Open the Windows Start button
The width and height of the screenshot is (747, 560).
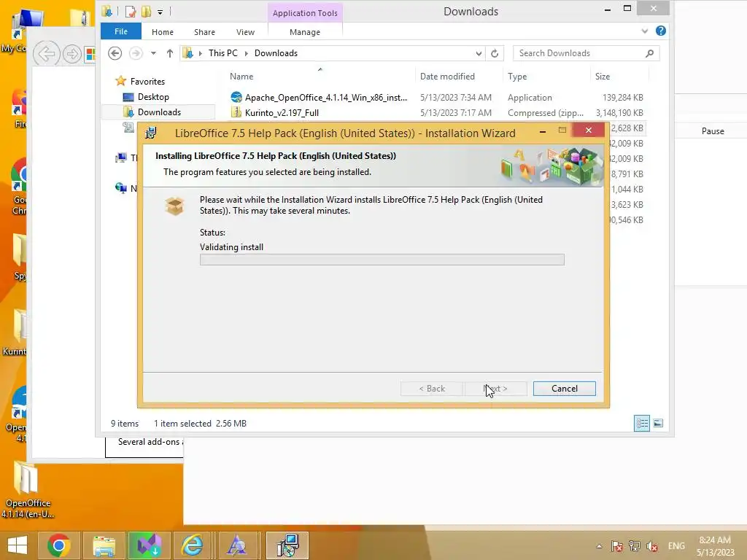pos(18,545)
